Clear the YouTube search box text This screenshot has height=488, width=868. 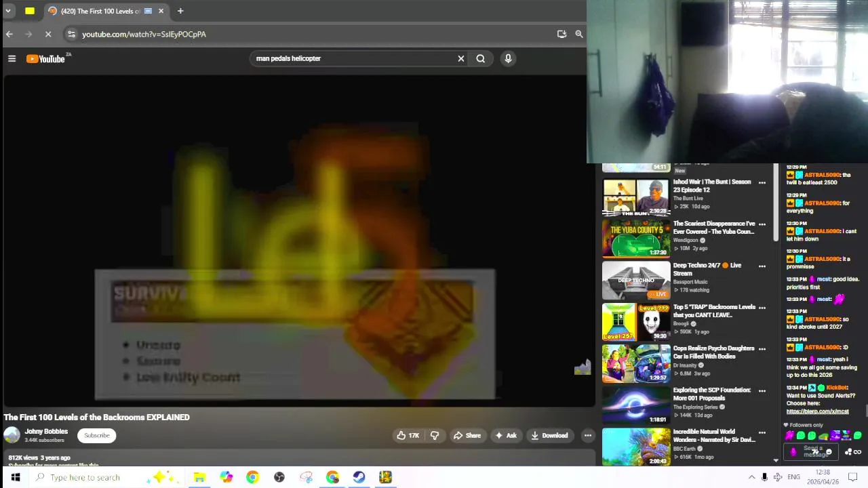(x=461, y=58)
